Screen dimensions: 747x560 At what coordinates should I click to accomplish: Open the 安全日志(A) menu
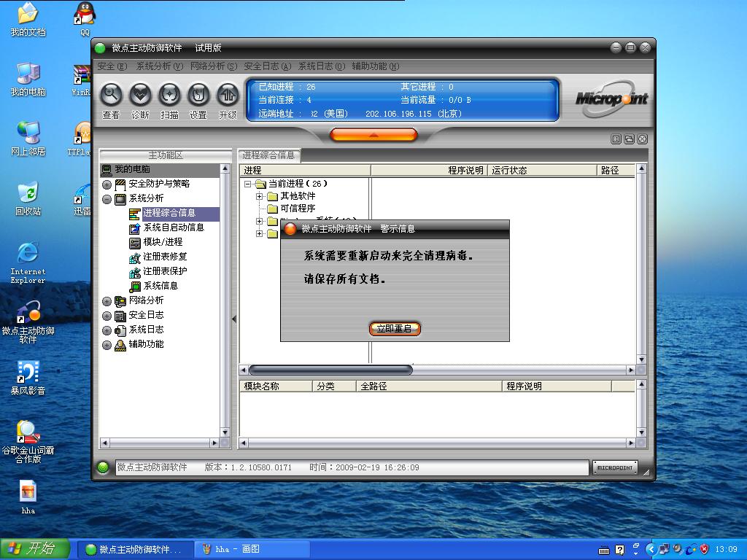pyautogui.click(x=267, y=66)
